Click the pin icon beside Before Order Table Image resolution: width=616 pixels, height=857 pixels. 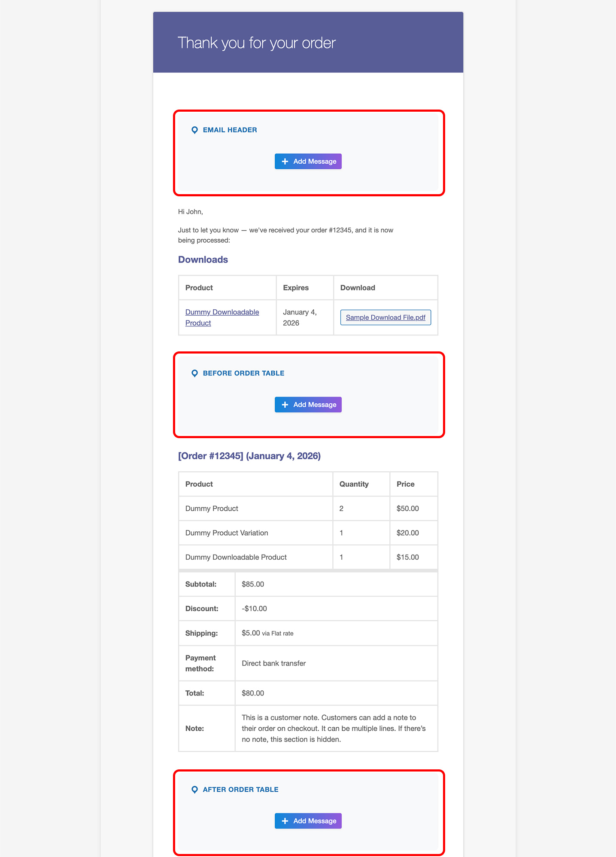point(194,373)
